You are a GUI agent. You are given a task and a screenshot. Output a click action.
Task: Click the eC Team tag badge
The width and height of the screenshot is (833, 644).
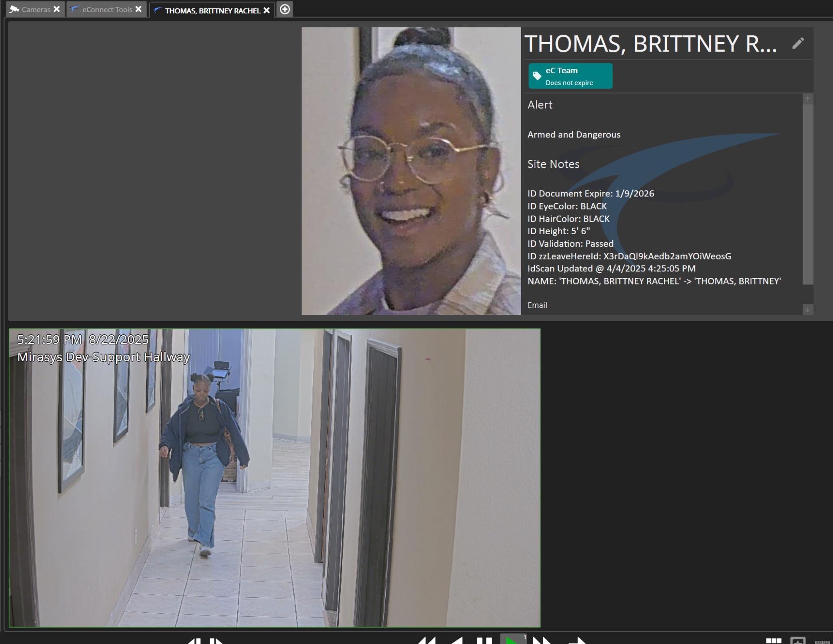(570, 76)
